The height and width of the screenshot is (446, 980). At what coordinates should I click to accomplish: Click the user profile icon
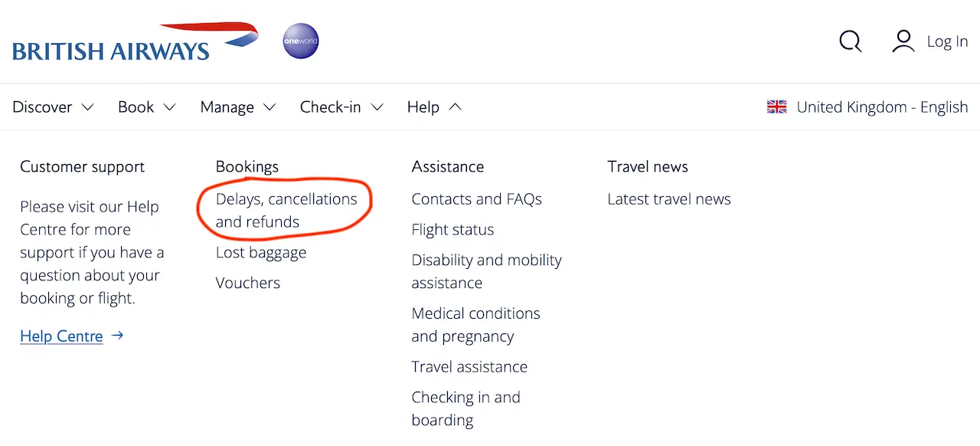[x=903, y=41]
